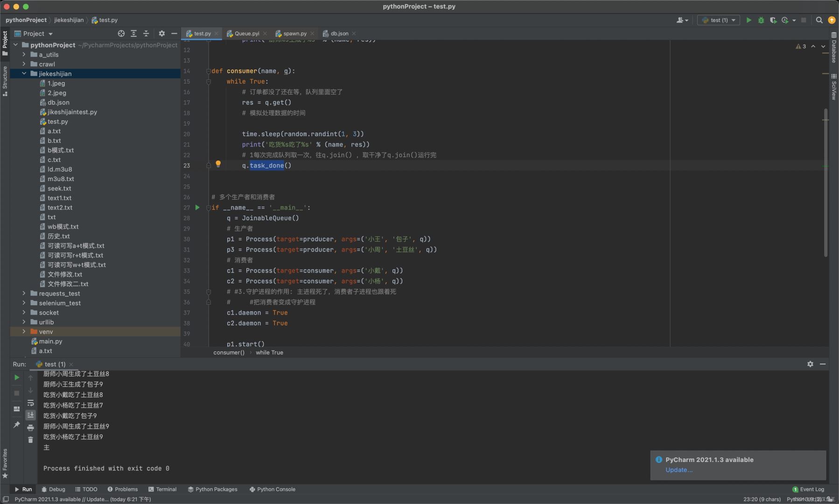Click the green Run button in top toolbar
This screenshot has height=504, width=839.
pyautogui.click(x=748, y=20)
